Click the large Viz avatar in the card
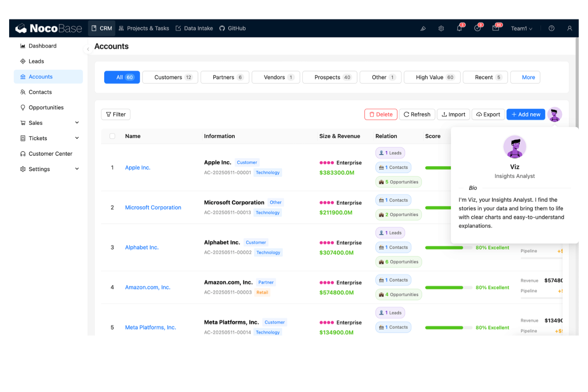 pos(515,147)
